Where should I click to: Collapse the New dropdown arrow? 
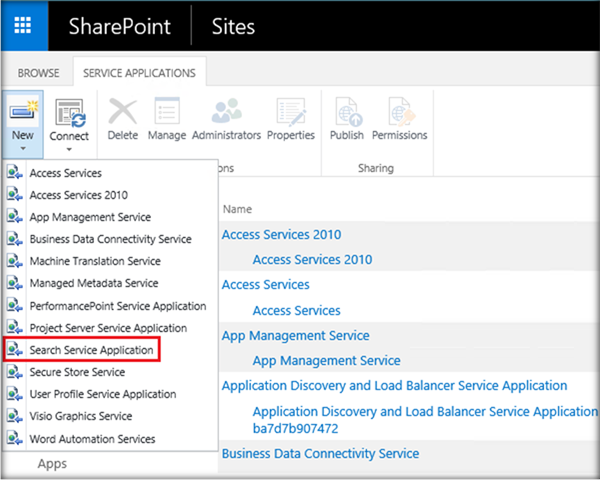[22, 149]
